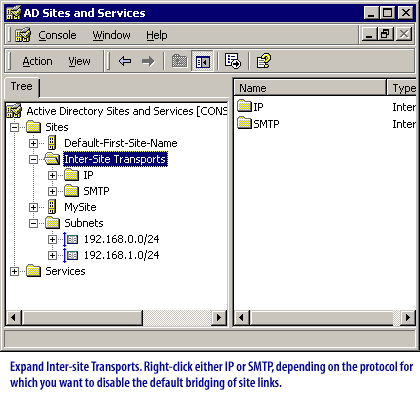Screen dimensions: 420x400
Task: Click the Export List toolbar icon
Action: [x=232, y=61]
